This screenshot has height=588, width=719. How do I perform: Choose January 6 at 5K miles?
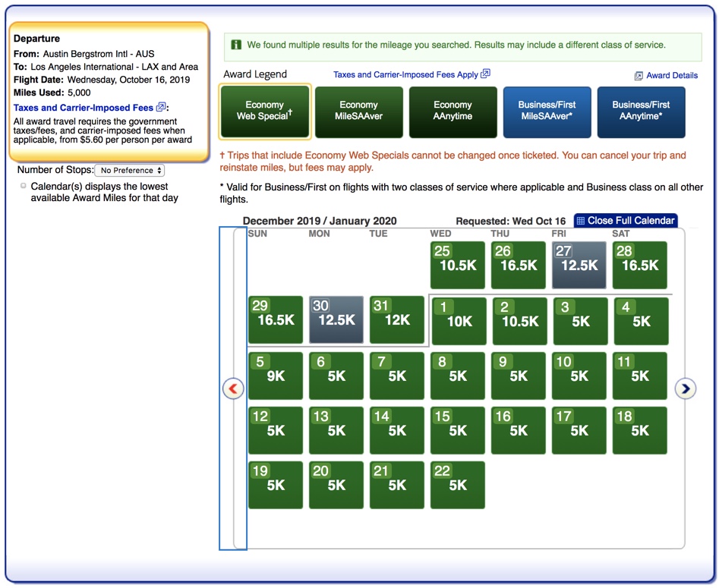click(336, 376)
